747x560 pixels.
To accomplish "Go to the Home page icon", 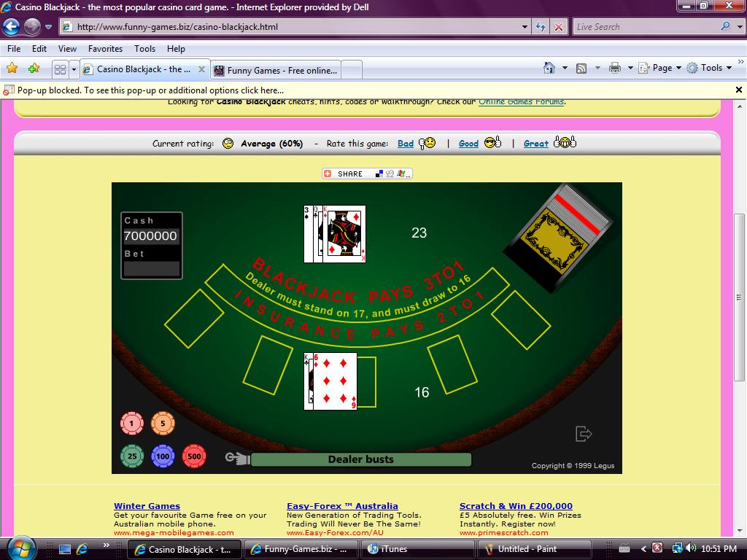I will [549, 68].
